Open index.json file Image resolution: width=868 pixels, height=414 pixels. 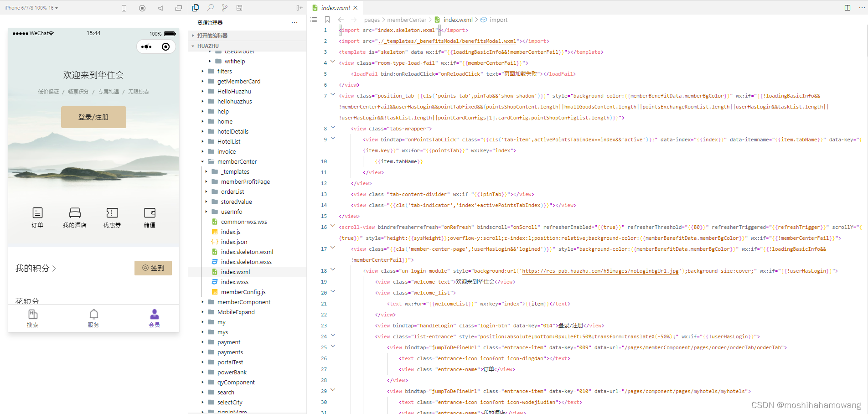[x=247, y=242]
